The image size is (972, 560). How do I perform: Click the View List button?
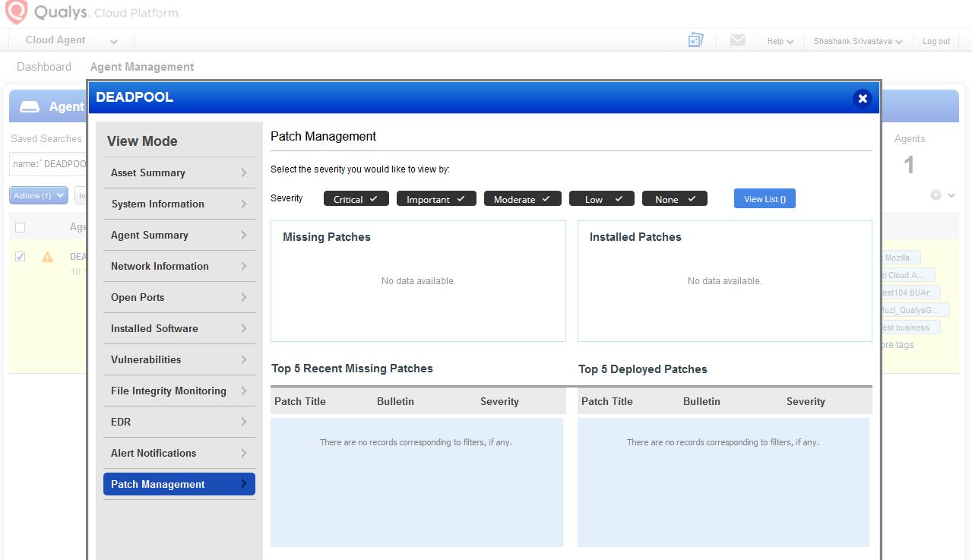point(764,199)
